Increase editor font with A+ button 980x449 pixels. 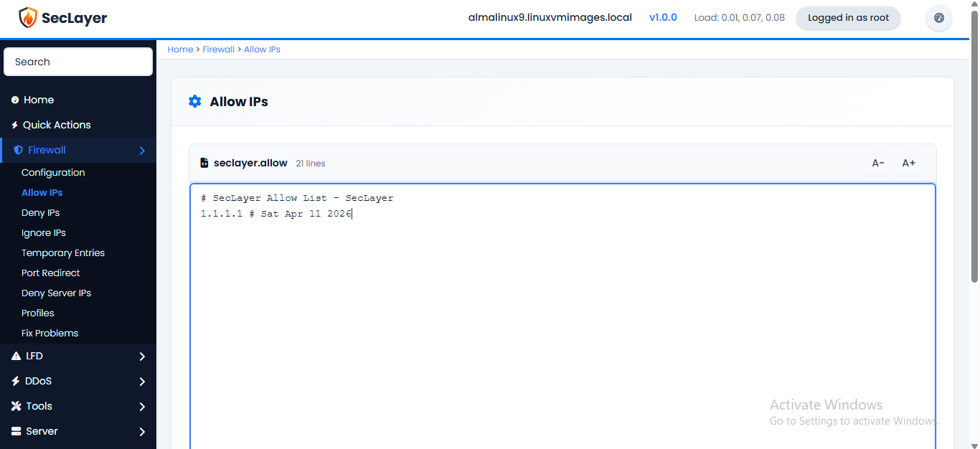[x=909, y=163]
